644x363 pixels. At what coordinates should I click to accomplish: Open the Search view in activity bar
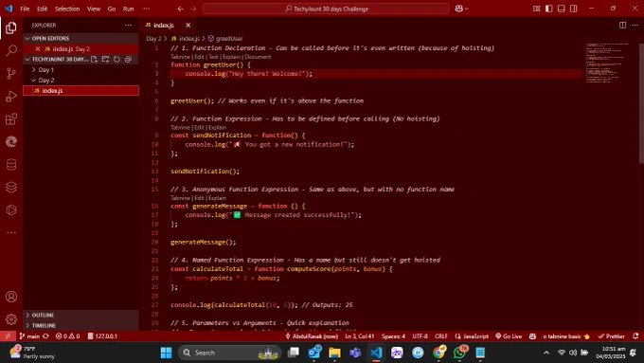point(11,50)
